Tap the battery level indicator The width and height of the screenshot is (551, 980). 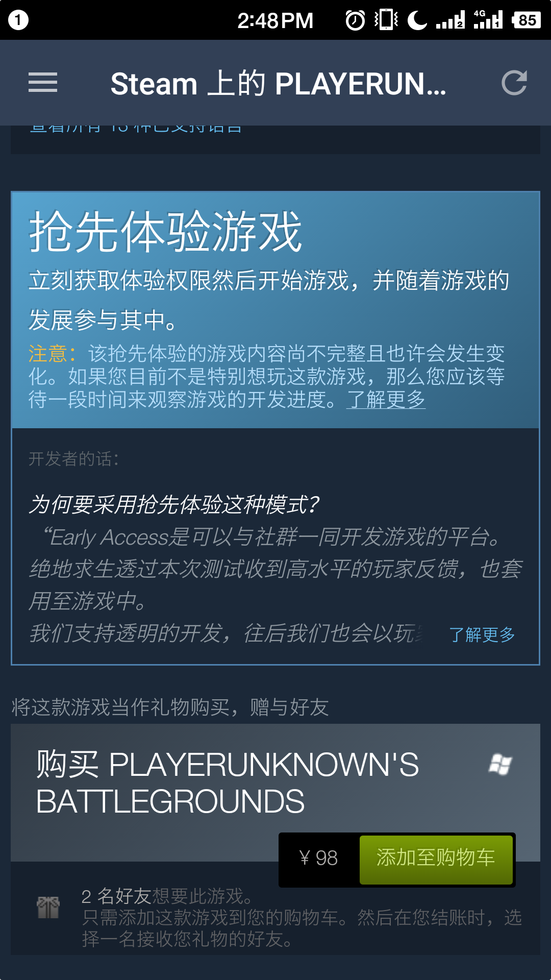pos(527,20)
